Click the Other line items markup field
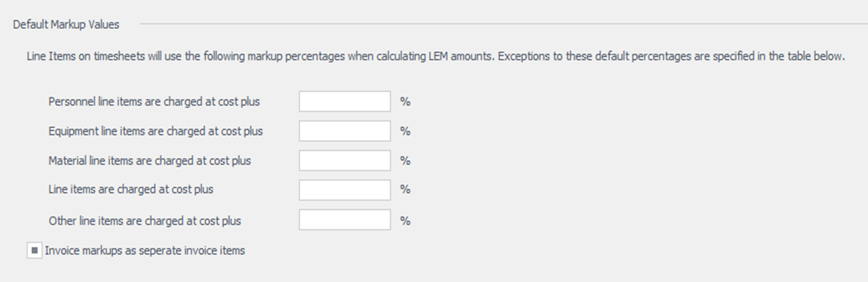 344,220
